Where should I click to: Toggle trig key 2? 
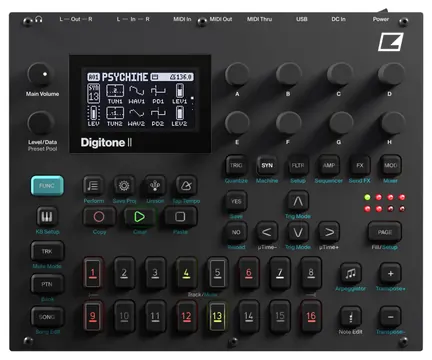(x=124, y=273)
